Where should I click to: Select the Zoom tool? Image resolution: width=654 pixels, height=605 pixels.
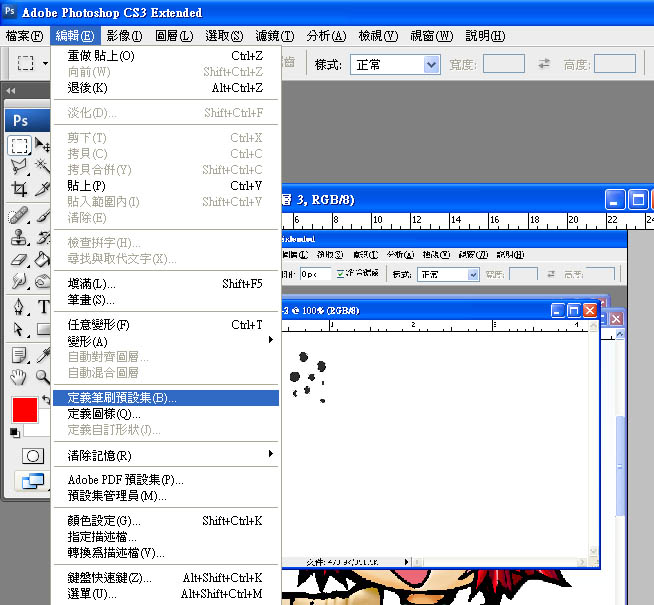43,377
